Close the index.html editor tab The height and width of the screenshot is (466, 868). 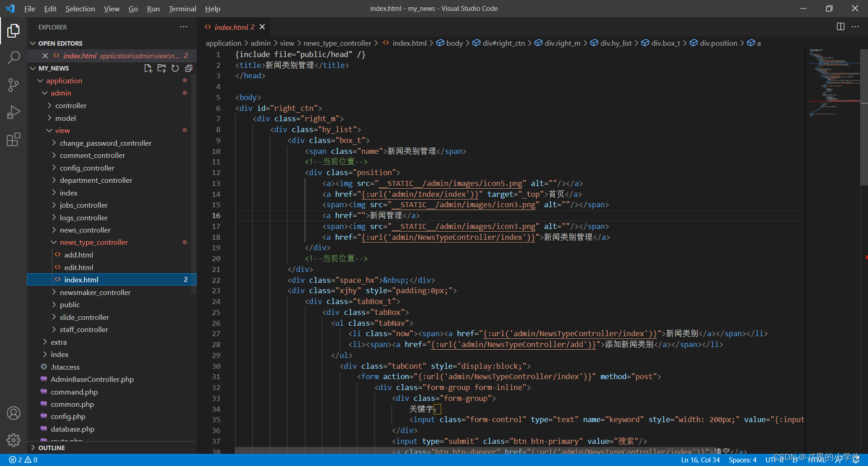tap(262, 27)
